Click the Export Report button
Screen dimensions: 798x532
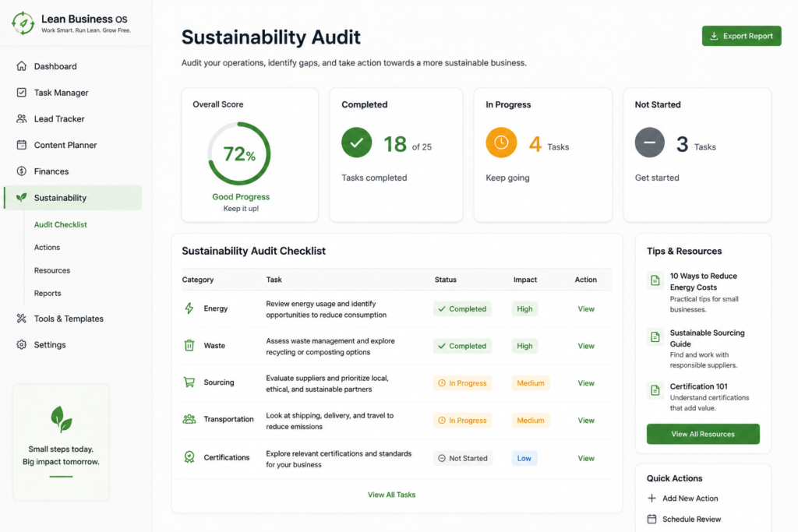click(x=742, y=36)
